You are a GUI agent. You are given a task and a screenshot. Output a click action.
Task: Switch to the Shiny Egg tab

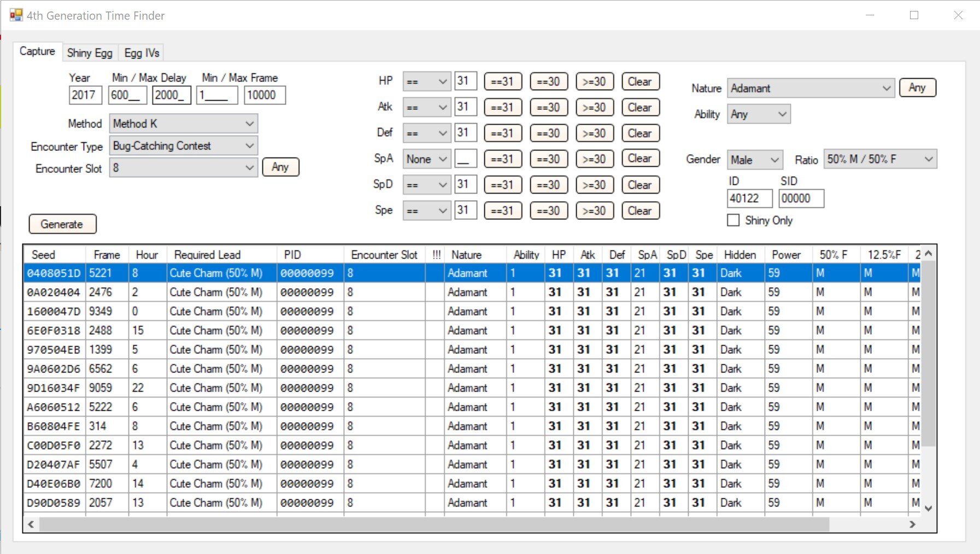90,53
